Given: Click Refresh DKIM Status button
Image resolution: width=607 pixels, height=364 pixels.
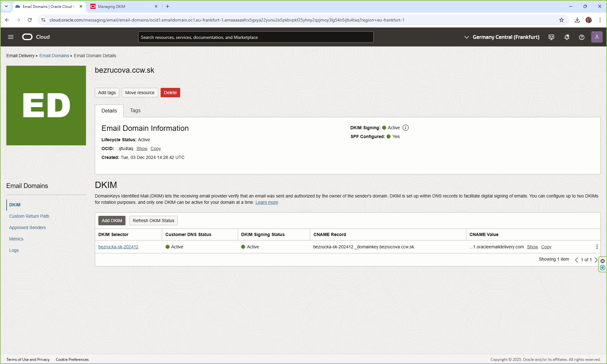Looking at the screenshot, I should click(153, 221).
